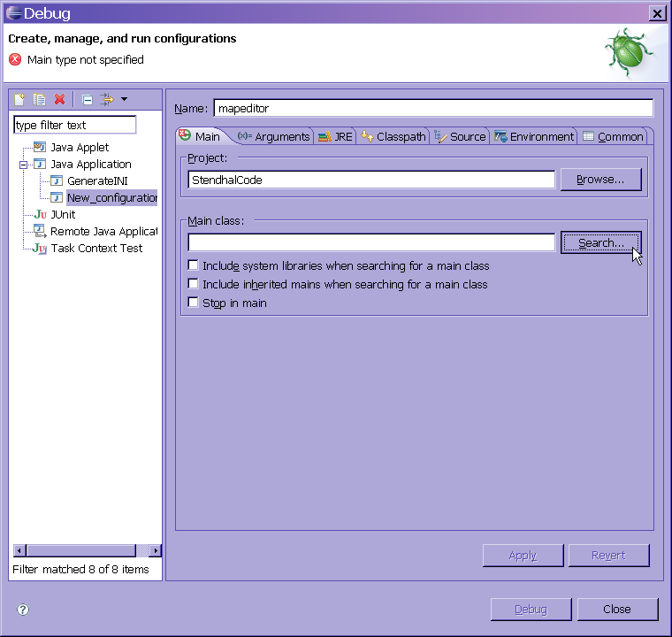Screen dimensions: 672x637
Task: Click the Duplicate configuration icon
Action: pos(40,99)
